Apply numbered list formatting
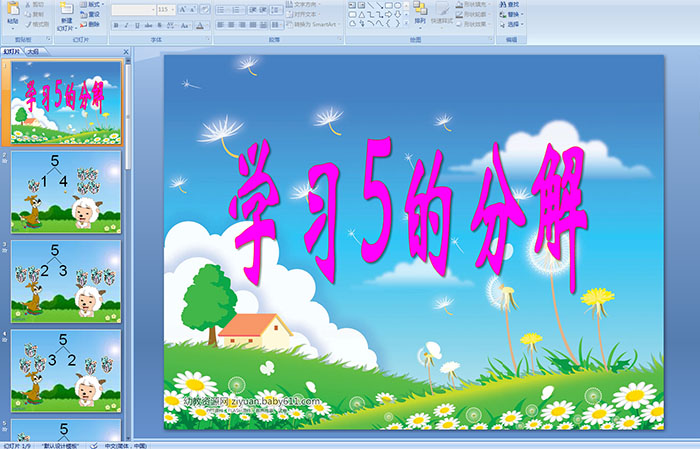700x449 pixels. pyautogui.click(x=237, y=10)
